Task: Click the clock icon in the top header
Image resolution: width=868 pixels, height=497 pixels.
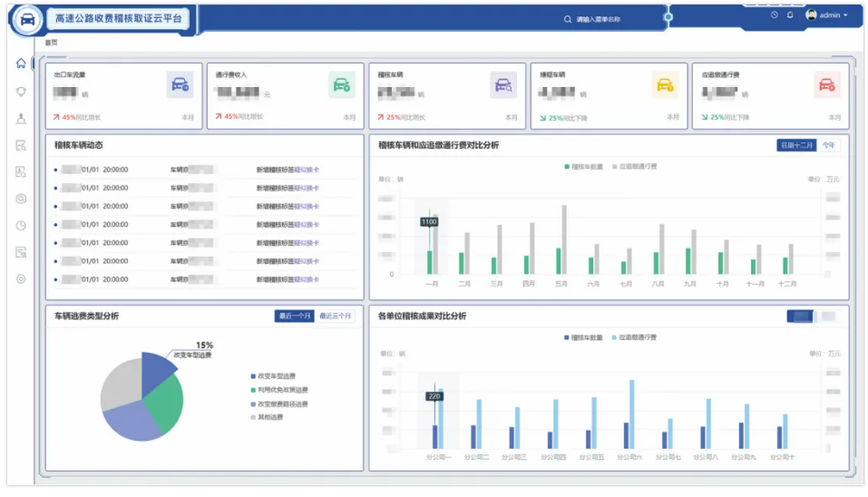Action: coord(774,15)
